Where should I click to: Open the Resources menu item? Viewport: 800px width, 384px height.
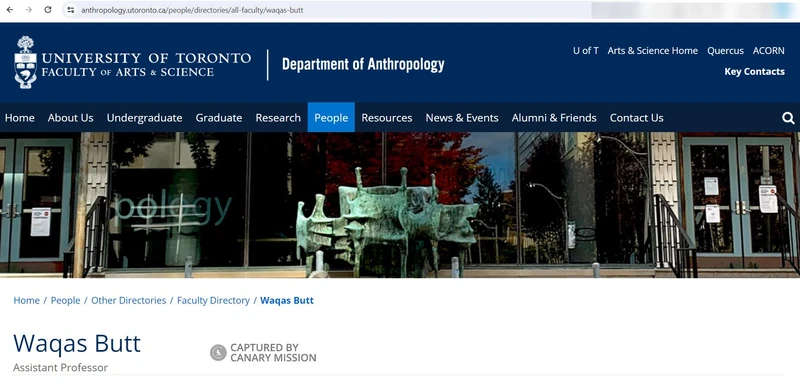pyautogui.click(x=387, y=118)
